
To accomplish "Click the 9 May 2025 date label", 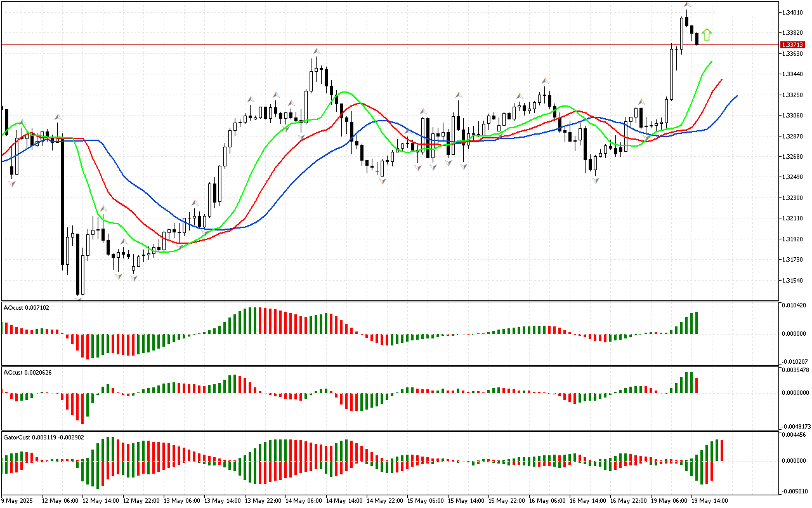I will click(18, 501).
